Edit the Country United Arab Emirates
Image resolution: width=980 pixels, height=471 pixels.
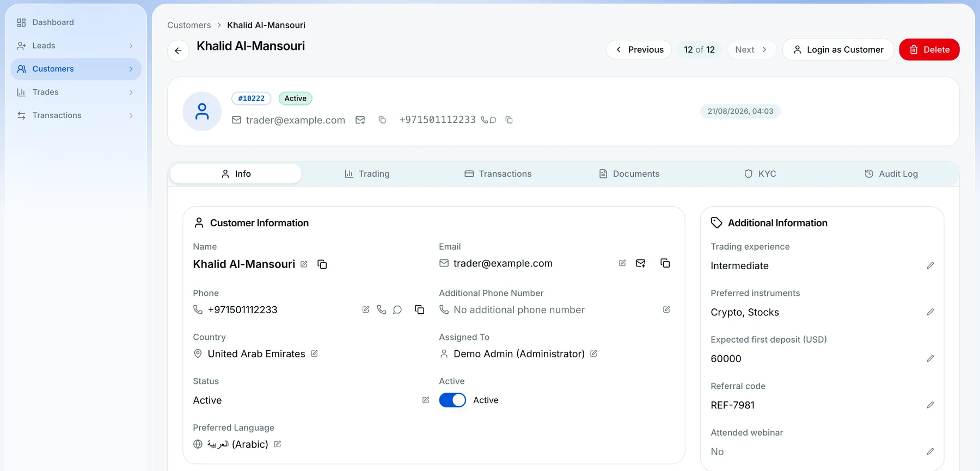click(314, 354)
